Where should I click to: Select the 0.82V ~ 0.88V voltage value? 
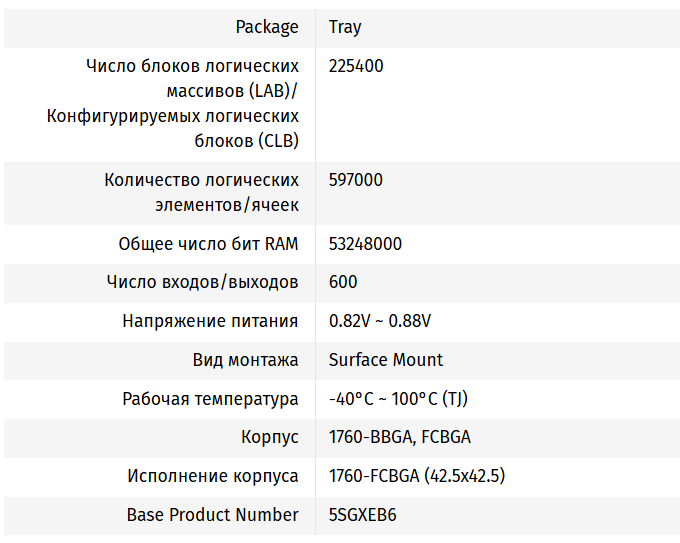(x=380, y=321)
